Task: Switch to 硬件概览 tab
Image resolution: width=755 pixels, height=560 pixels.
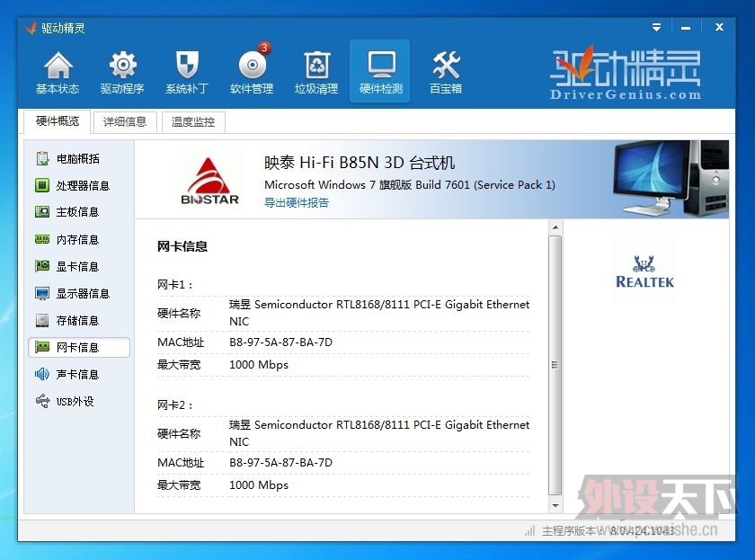Action: pyautogui.click(x=58, y=120)
